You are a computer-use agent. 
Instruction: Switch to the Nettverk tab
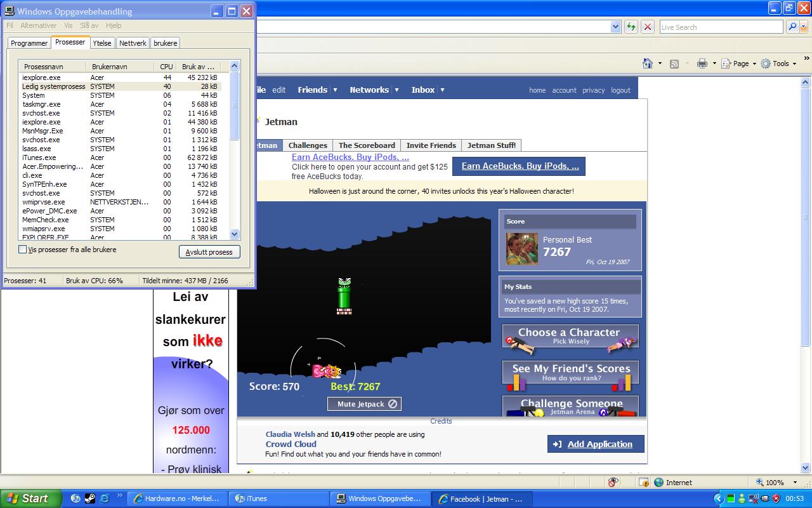(x=133, y=43)
